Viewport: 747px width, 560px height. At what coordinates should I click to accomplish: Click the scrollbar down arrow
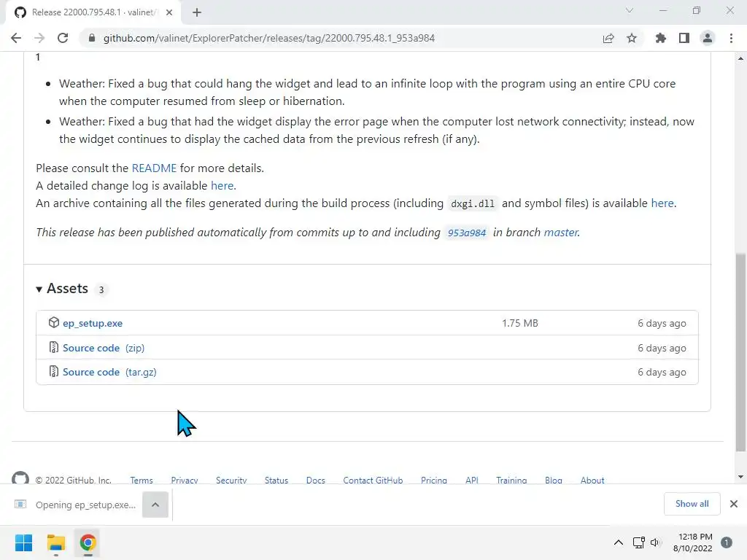[x=740, y=476]
